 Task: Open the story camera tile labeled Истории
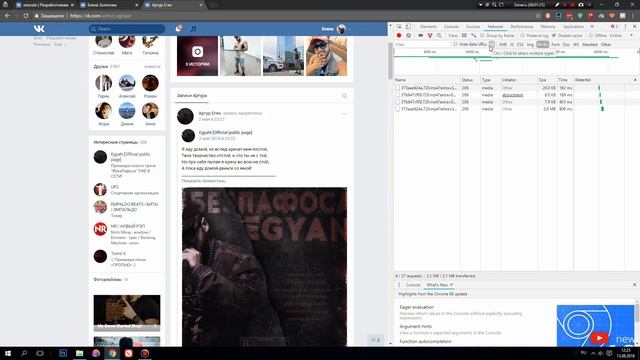(x=198, y=56)
